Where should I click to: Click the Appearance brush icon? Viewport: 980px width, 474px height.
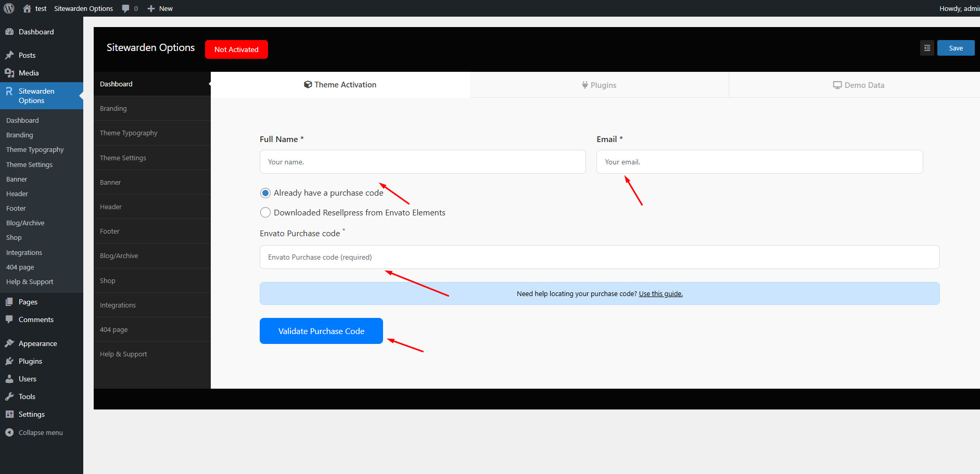pos(9,343)
